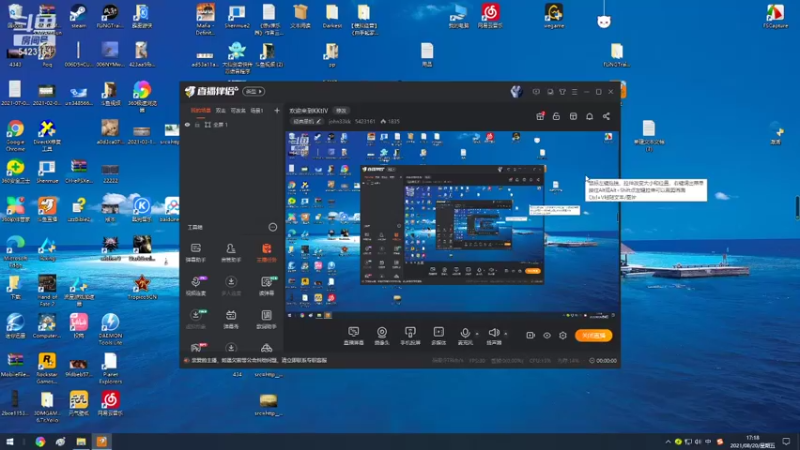Open the hamburger menu in title bar

[574, 92]
